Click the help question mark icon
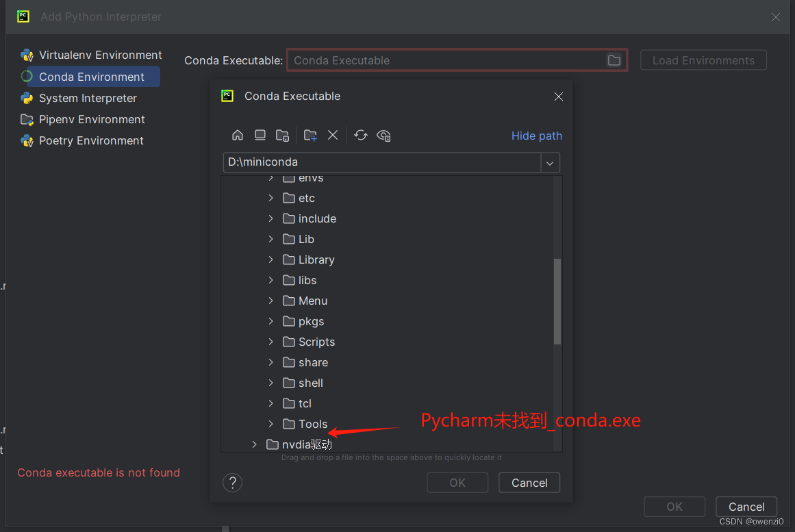The height and width of the screenshot is (532, 795). (x=232, y=482)
